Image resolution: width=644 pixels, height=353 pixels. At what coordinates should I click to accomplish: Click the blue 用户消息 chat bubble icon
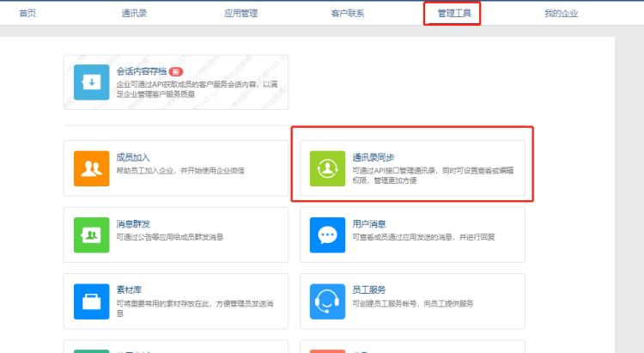tap(328, 234)
